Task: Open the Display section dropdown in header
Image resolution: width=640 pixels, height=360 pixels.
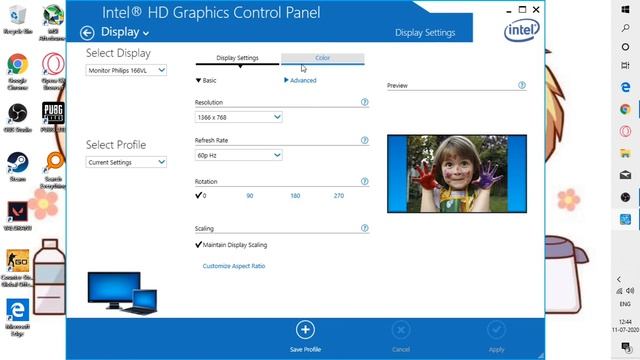Action: pyautogui.click(x=125, y=32)
